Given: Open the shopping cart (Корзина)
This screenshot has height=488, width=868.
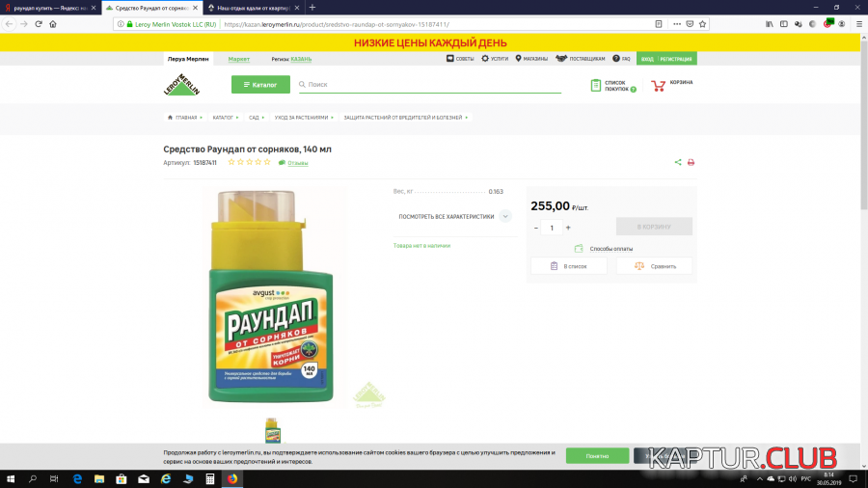Looking at the screenshot, I should point(671,85).
